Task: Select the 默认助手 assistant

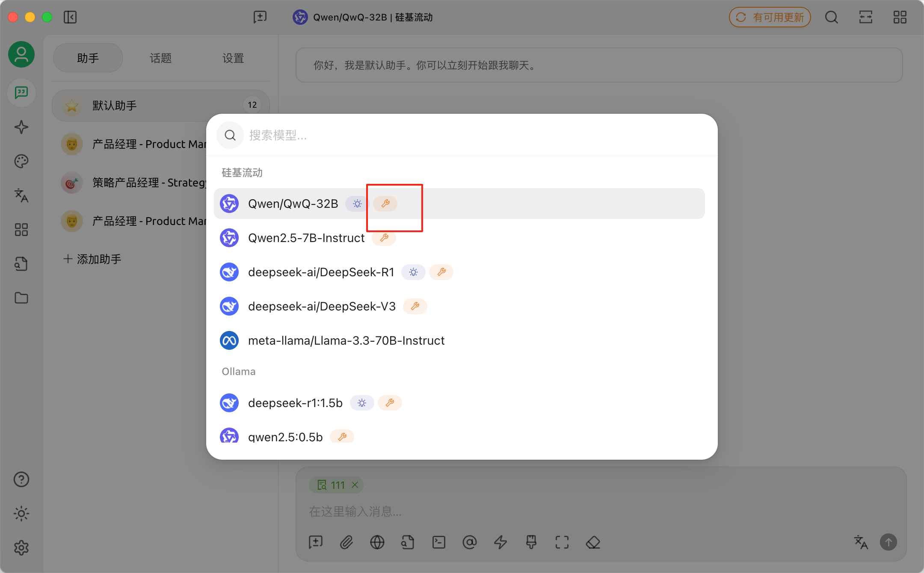Action: 161,105
